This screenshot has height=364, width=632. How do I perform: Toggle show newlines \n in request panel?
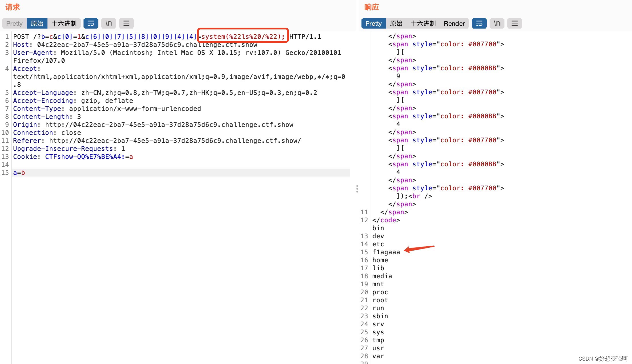tap(109, 23)
